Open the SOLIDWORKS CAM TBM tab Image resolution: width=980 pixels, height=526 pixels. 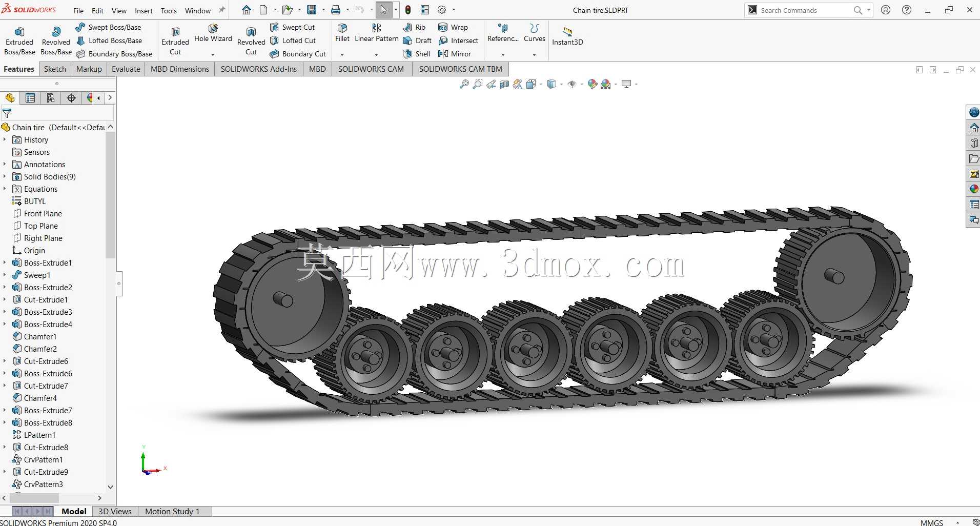pos(460,69)
